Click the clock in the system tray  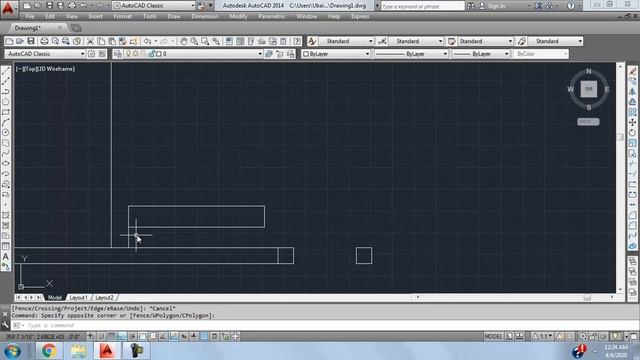click(616, 351)
